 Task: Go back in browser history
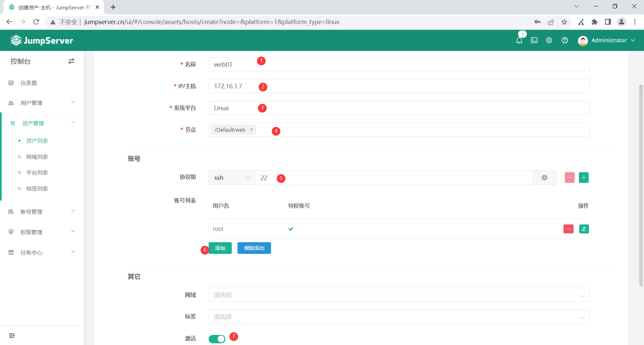click(9, 22)
